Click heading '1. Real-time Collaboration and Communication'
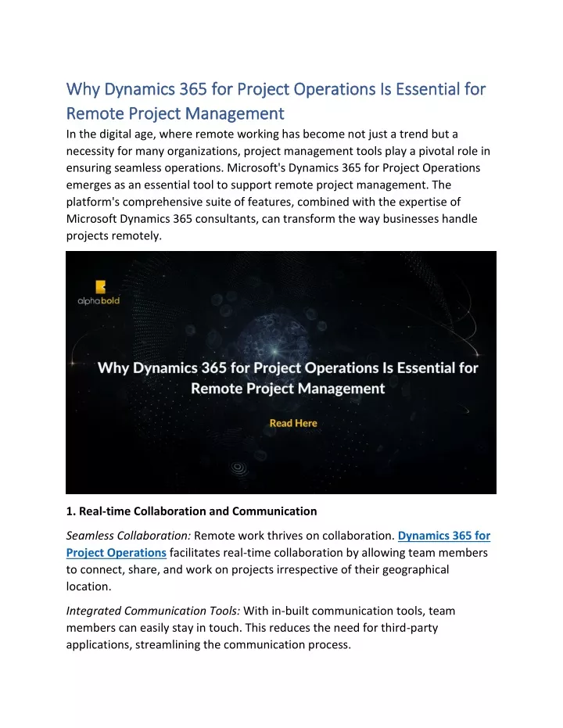Image resolution: width=563 pixels, height=728 pixels. [192, 511]
